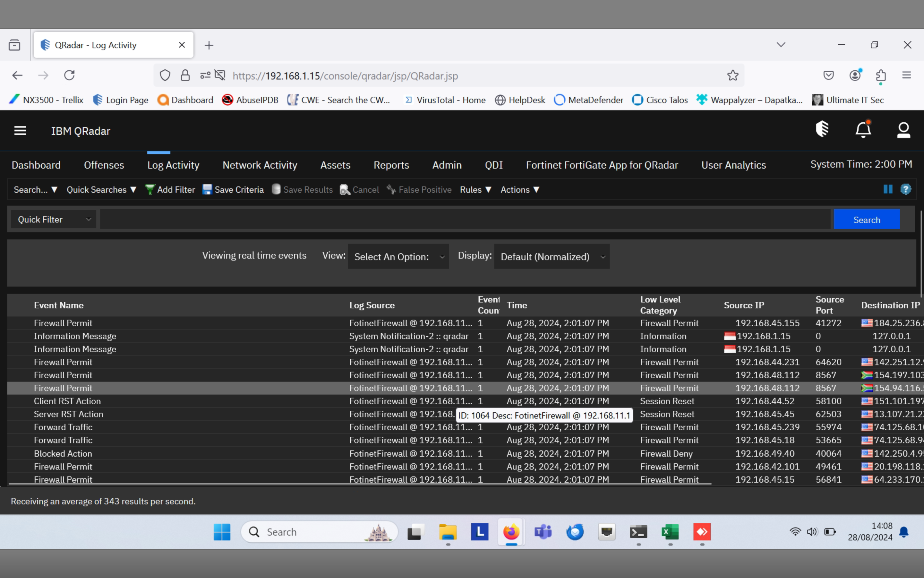This screenshot has height=578, width=924.
Task: Close the QRadar - Log Activity tab
Action: tap(182, 45)
